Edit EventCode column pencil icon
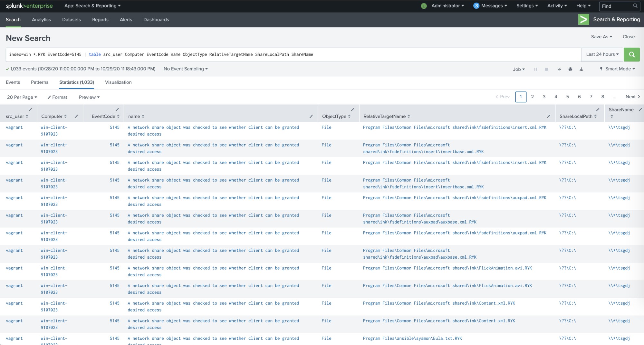This screenshot has width=644, height=345. [x=117, y=110]
